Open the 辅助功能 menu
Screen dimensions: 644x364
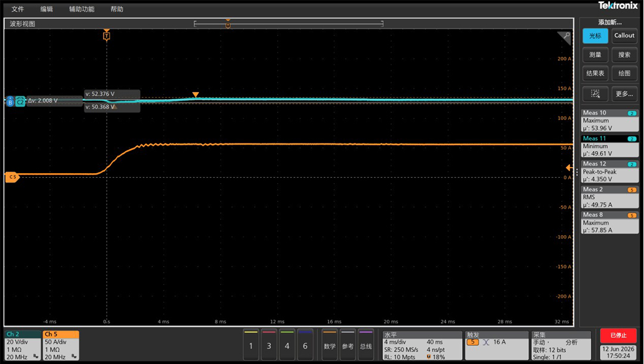tap(82, 9)
